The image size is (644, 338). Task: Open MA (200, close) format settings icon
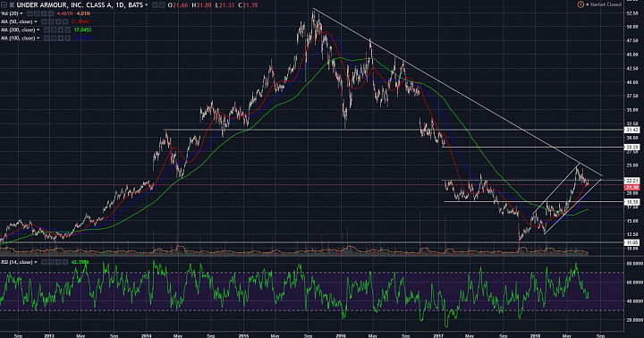(x=54, y=30)
